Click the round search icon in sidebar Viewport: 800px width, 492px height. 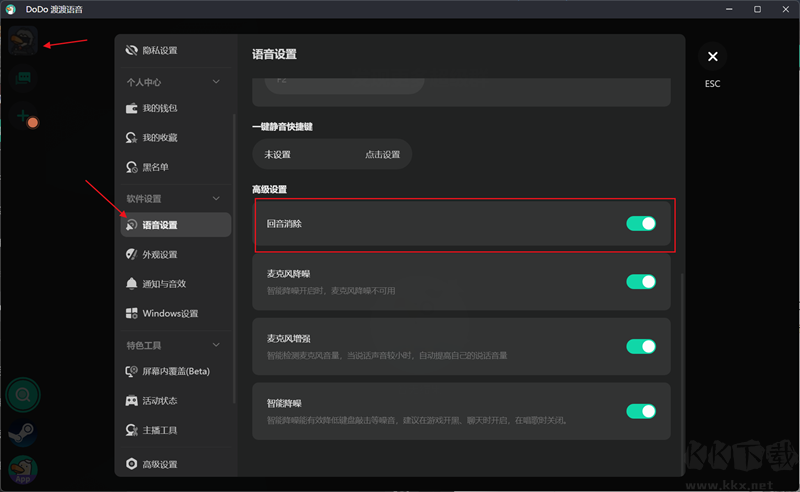pos(23,395)
